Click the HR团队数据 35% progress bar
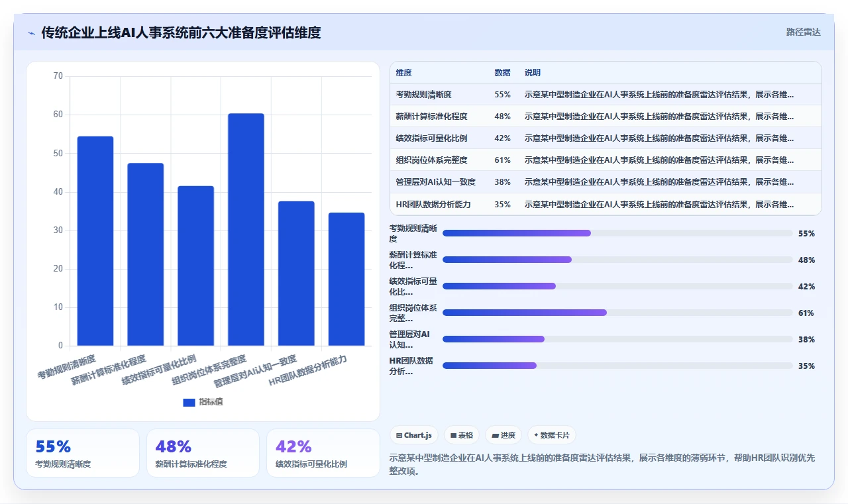The image size is (848, 504). [x=617, y=366]
